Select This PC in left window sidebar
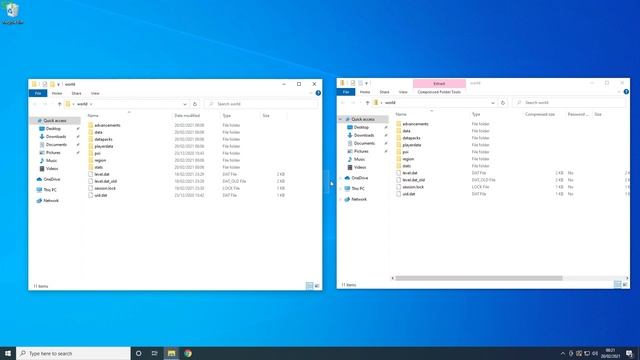 (x=50, y=190)
